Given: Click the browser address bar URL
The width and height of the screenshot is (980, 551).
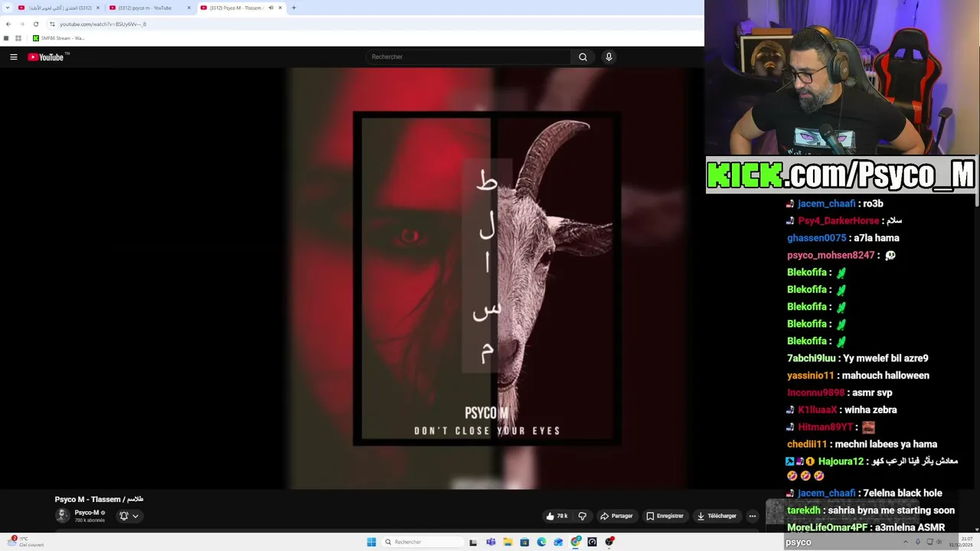Looking at the screenshot, I should click(x=103, y=24).
